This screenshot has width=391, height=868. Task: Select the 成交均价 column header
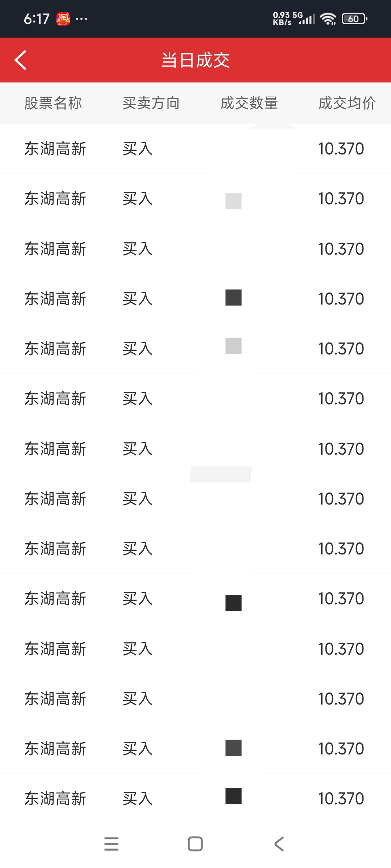[x=347, y=103]
